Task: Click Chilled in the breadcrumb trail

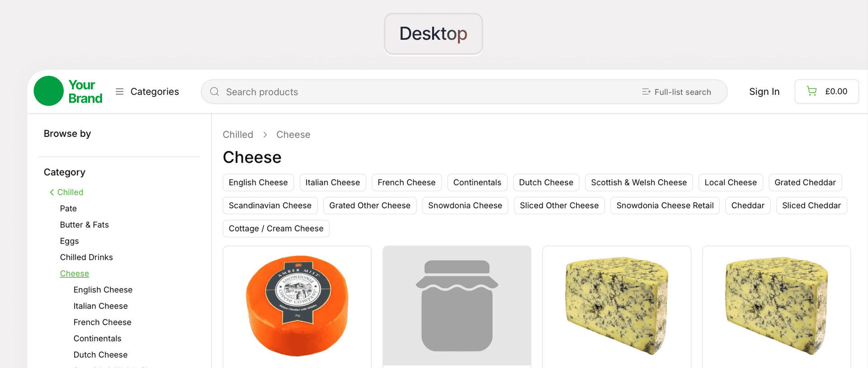Action: click(x=238, y=135)
